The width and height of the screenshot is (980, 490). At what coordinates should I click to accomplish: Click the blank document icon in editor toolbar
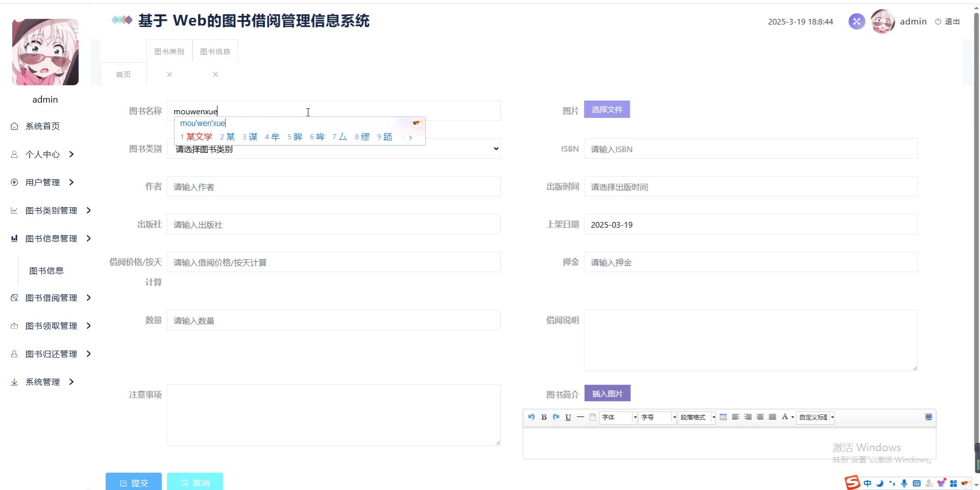pos(593,417)
